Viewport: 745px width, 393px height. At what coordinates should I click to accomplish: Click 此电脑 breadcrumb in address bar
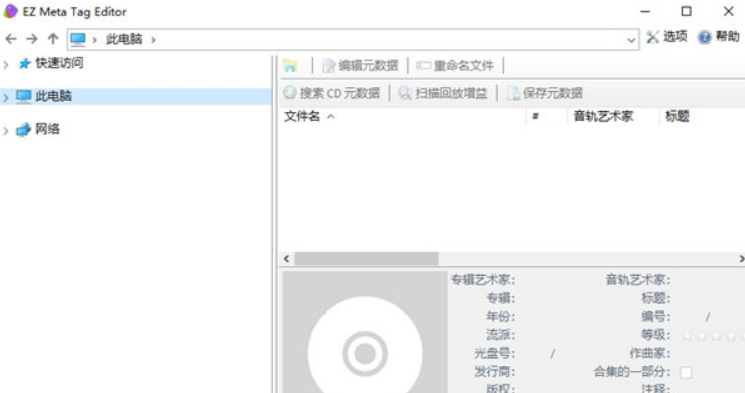(124, 39)
